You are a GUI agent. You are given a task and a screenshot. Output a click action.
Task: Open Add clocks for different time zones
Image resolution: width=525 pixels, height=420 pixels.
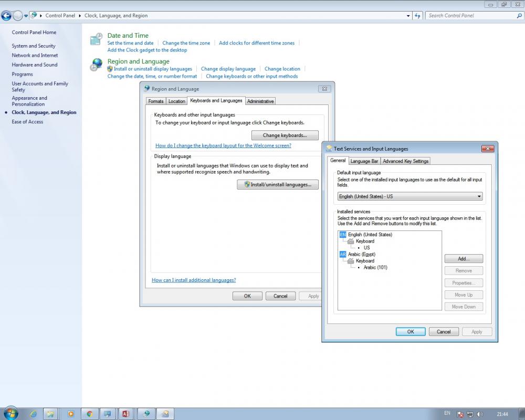point(257,43)
